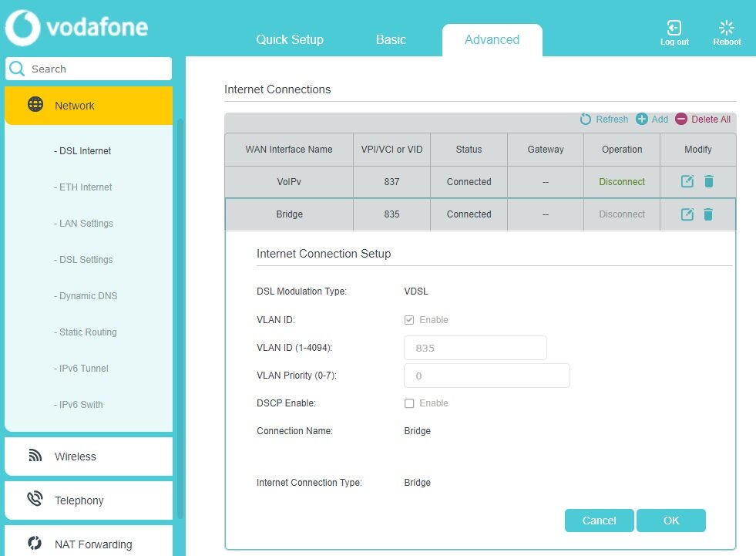Click the VDSL modulation type value

pyautogui.click(x=416, y=291)
